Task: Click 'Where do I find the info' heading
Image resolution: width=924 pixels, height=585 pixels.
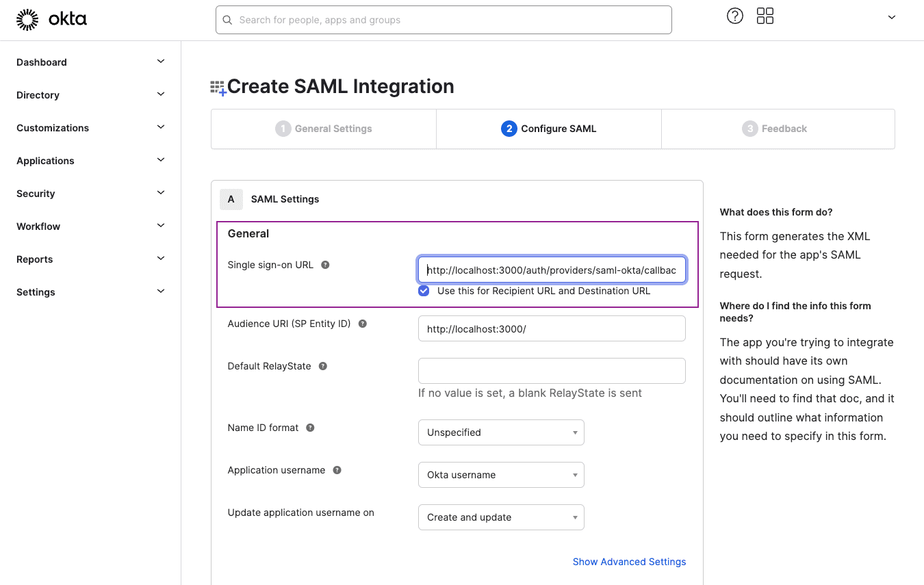Action: tap(795, 312)
